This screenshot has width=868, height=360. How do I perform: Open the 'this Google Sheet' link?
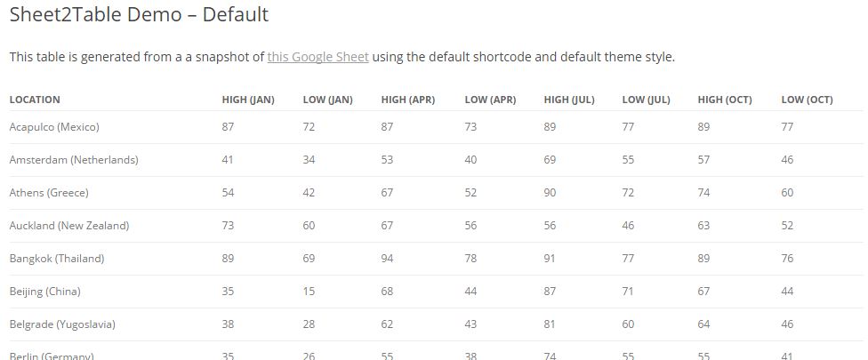pyautogui.click(x=317, y=57)
